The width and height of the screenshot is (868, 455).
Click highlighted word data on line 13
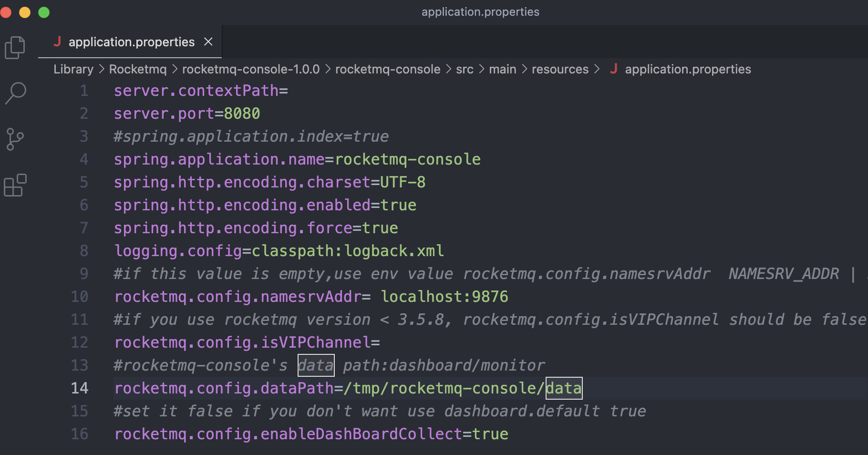(316, 365)
